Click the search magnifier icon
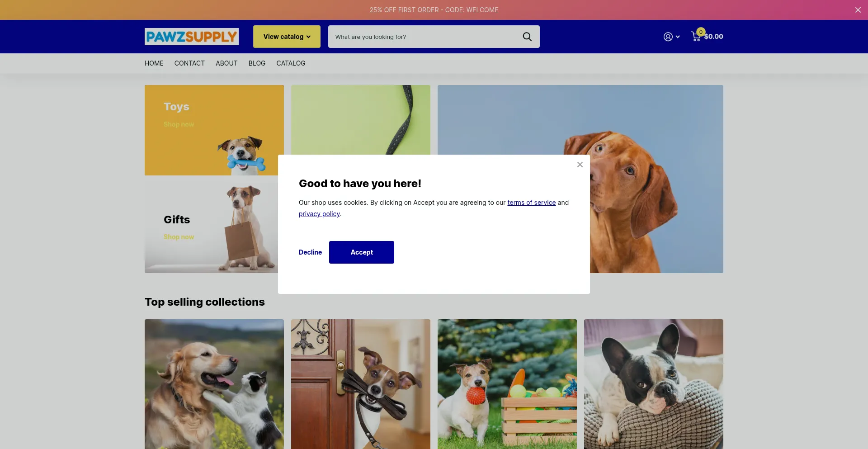This screenshot has height=449, width=868. [x=527, y=37]
